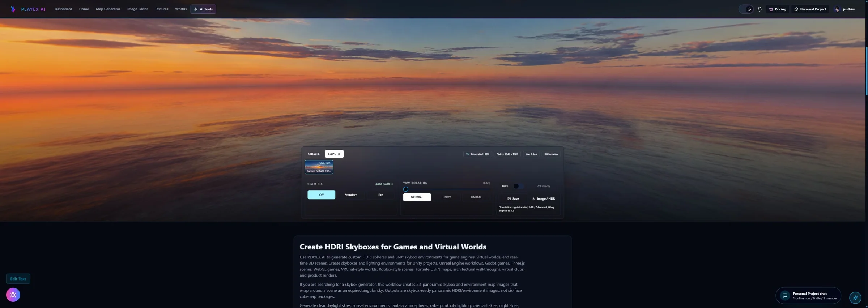Click the 2:1 Ready status text
Image resolution: width=868 pixels, height=308 pixels.
click(x=543, y=186)
